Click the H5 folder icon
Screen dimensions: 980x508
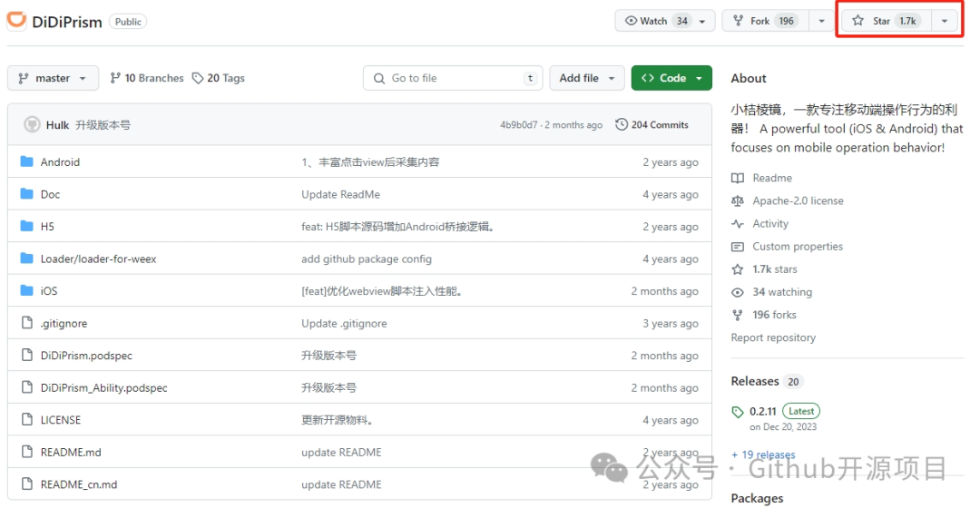click(26, 226)
